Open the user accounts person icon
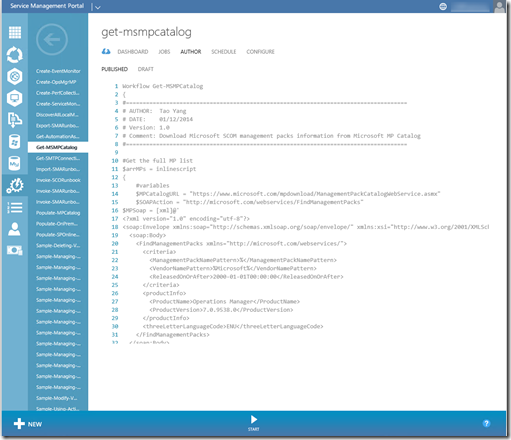 [x=14, y=229]
